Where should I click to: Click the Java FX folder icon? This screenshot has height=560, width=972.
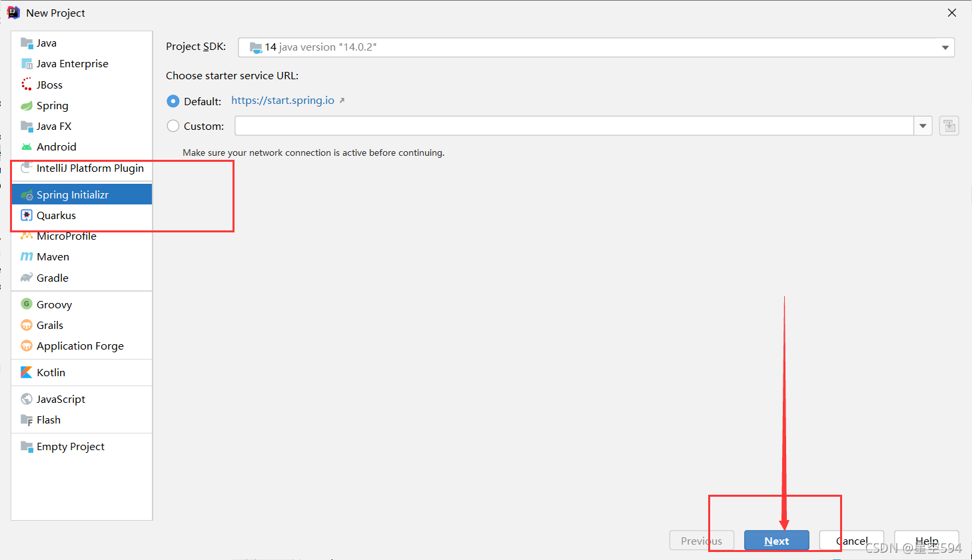[x=27, y=127]
